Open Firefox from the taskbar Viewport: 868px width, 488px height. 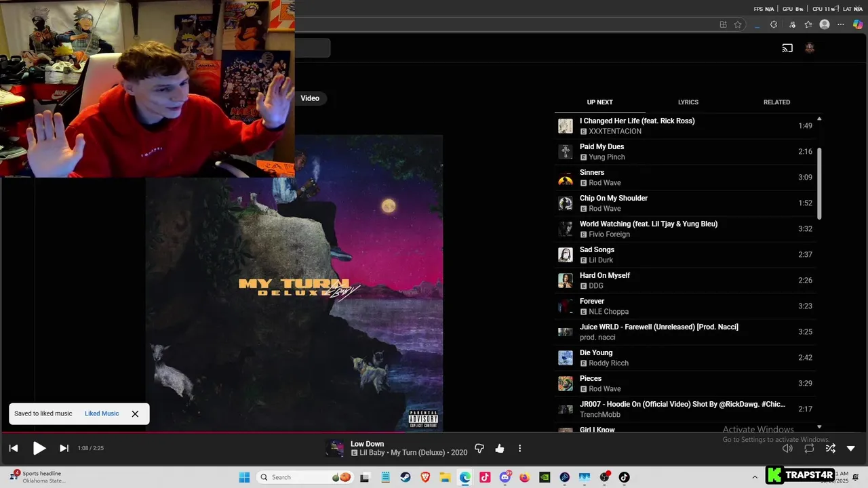pyautogui.click(x=525, y=477)
